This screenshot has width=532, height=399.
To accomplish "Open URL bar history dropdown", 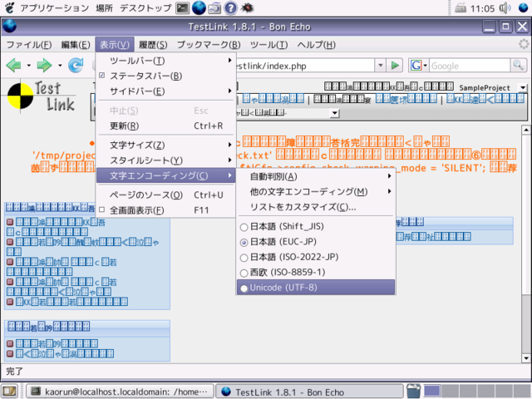I will point(381,65).
